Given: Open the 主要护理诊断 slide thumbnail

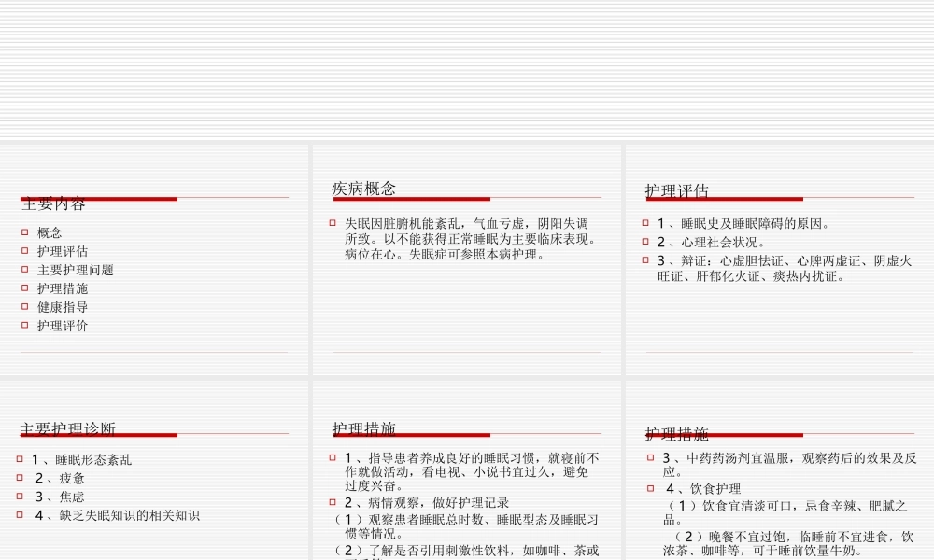Looking at the screenshot, I should 154,470.
